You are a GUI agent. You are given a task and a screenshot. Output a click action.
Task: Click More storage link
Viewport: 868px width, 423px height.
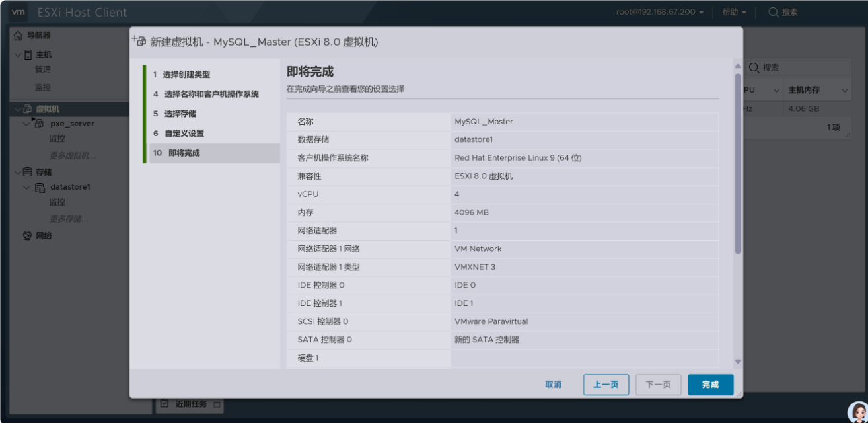pos(69,219)
